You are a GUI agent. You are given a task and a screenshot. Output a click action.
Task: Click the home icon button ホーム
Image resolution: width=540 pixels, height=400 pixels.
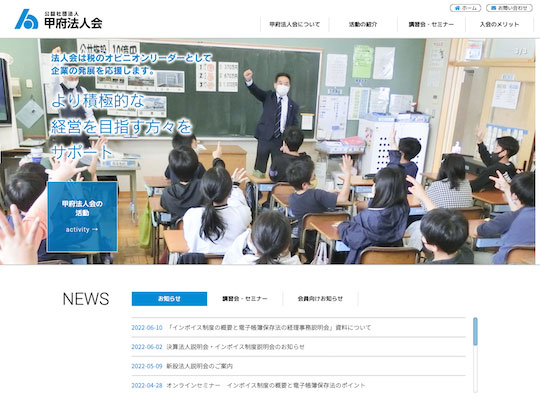tap(465, 8)
